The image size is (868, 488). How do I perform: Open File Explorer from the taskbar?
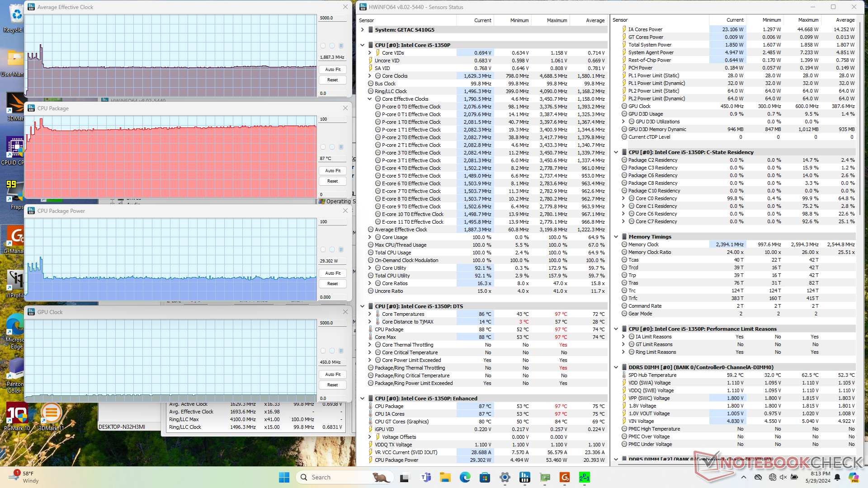coord(445,477)
